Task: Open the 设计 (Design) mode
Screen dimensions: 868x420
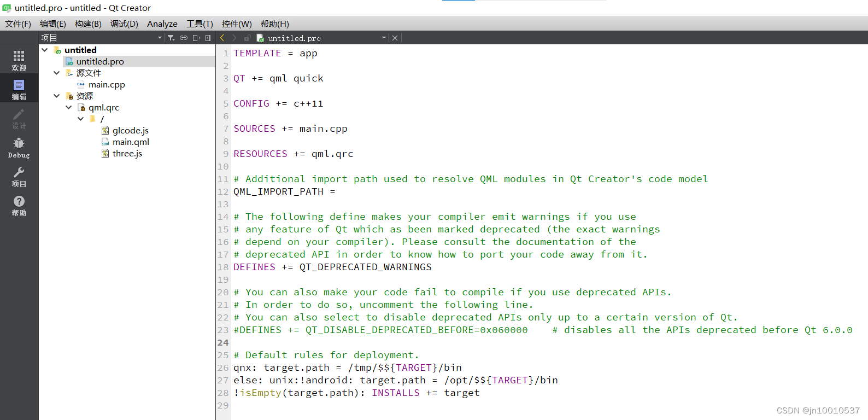Action: 19,118
